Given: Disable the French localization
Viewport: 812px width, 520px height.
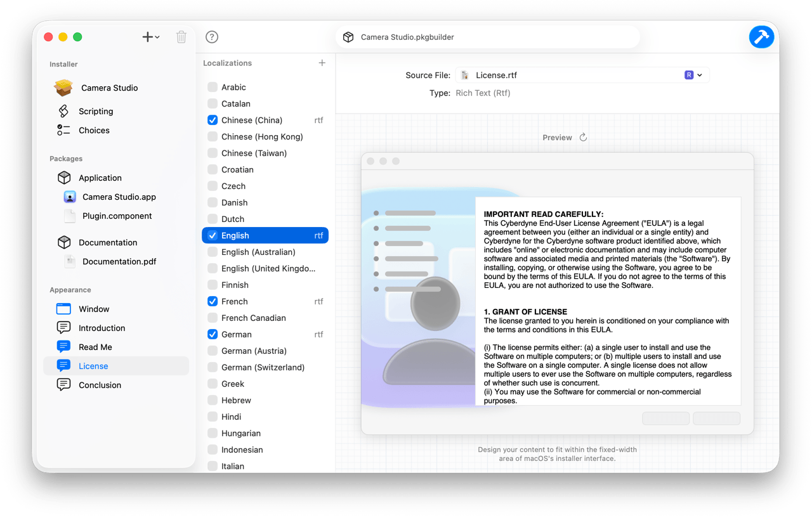Looking at the screenshot, I should (212, 301).
